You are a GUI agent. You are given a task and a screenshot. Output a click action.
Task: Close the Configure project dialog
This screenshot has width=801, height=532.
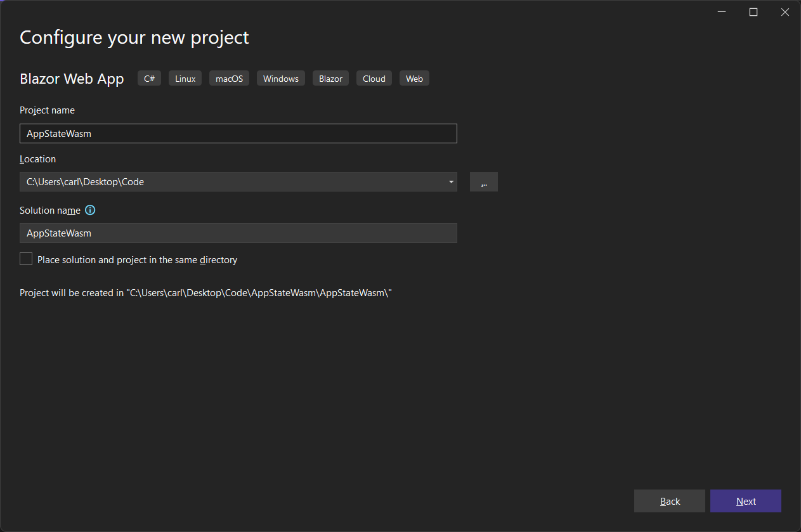(x=785, y=12)
